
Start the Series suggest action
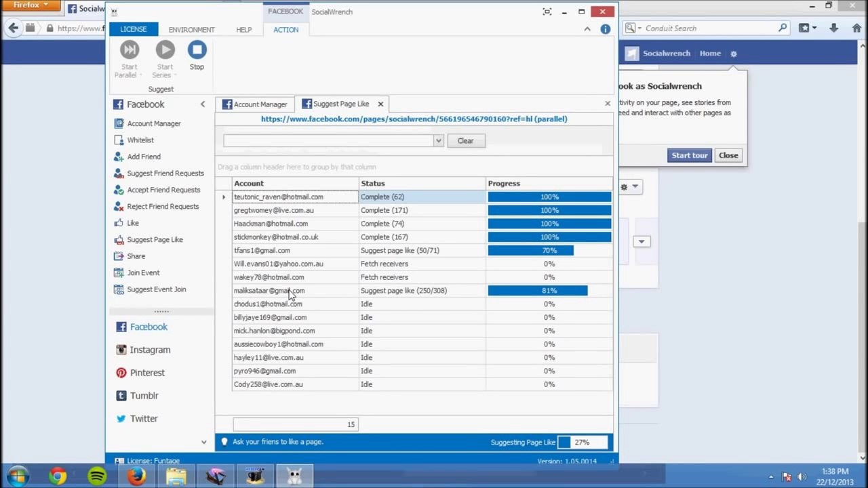165,59
